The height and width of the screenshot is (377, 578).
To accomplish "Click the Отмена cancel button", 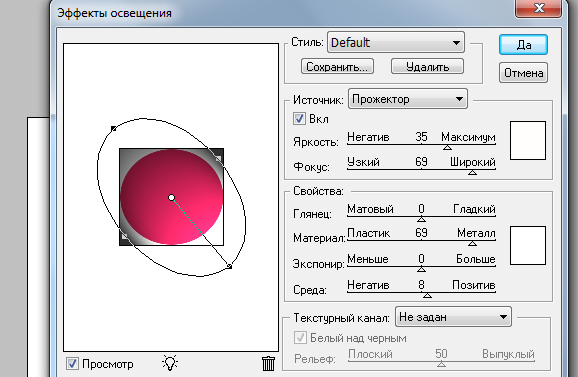I will pos(523,73).
